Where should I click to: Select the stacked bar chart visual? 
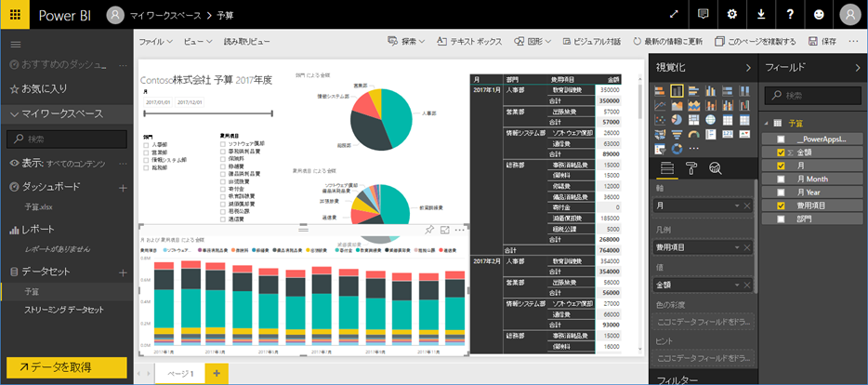pyautogui.click(x=659, y=90)
